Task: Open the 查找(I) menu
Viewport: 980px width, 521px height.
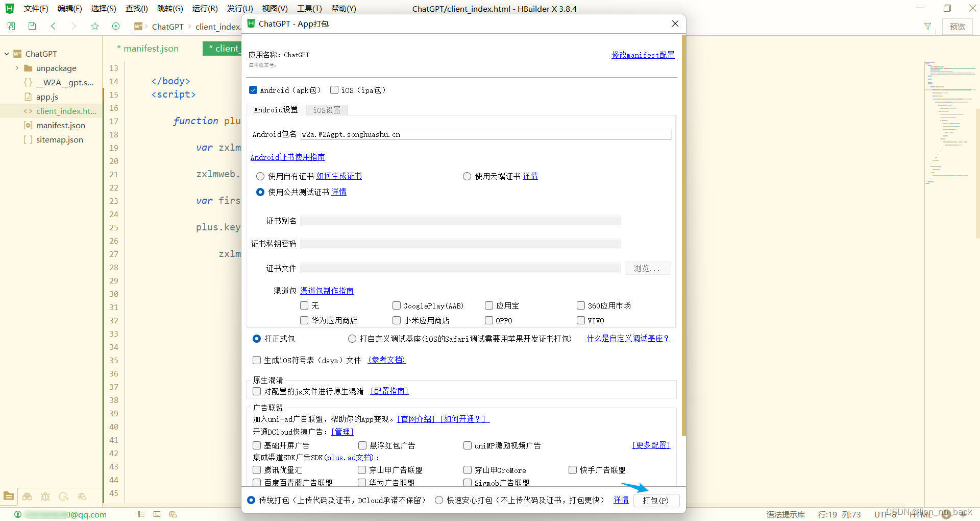Action: tap(136, 9)
